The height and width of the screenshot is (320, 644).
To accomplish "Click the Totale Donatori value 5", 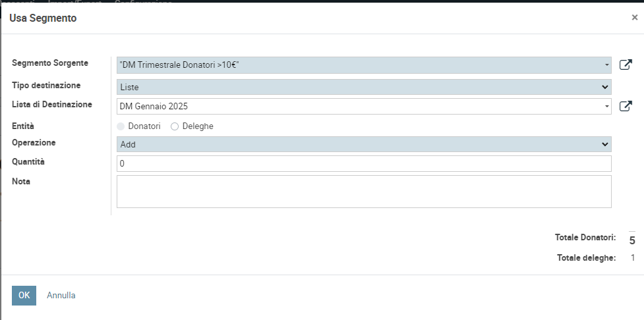I will coord(631,240).
